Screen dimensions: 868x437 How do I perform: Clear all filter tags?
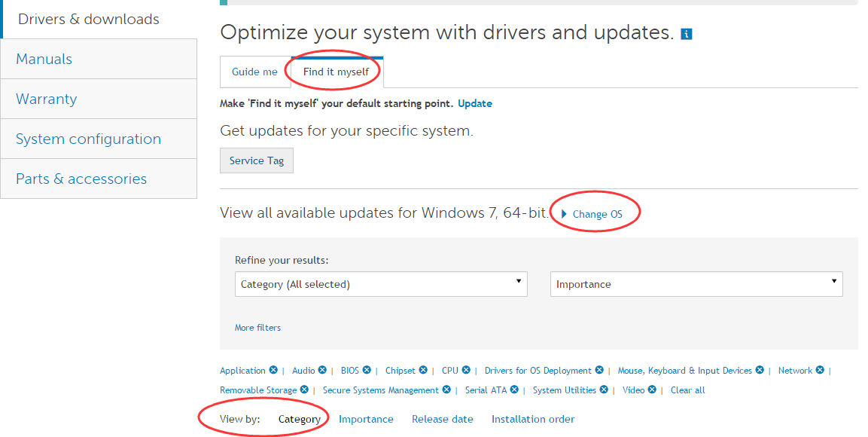point(687,390)
